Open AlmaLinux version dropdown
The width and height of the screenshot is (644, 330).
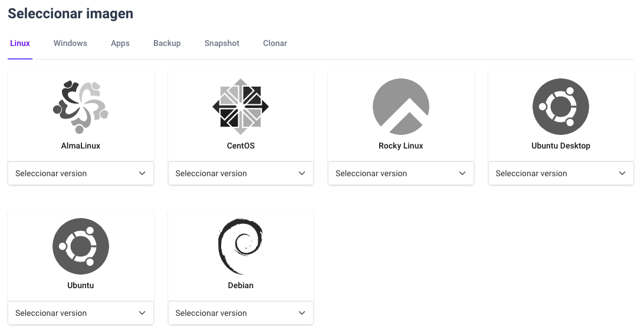[81, 173]
